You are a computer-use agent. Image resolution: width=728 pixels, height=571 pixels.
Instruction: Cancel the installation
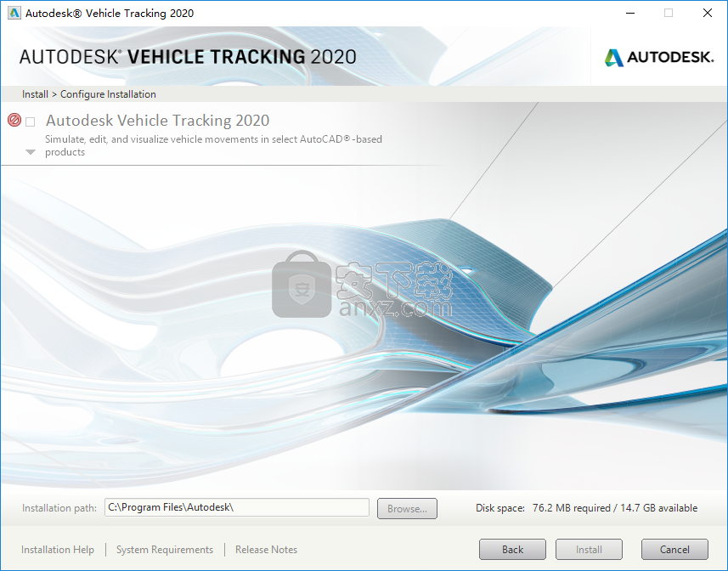coord(674,550)
